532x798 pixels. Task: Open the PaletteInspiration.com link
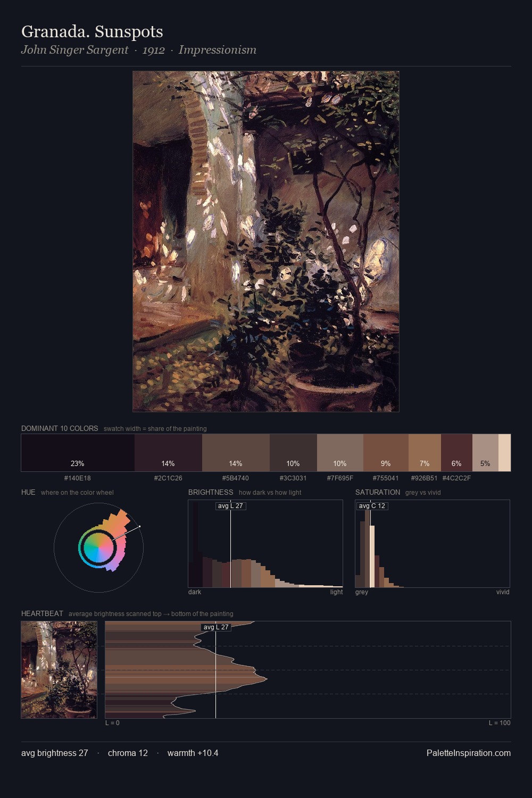[469, 753]
